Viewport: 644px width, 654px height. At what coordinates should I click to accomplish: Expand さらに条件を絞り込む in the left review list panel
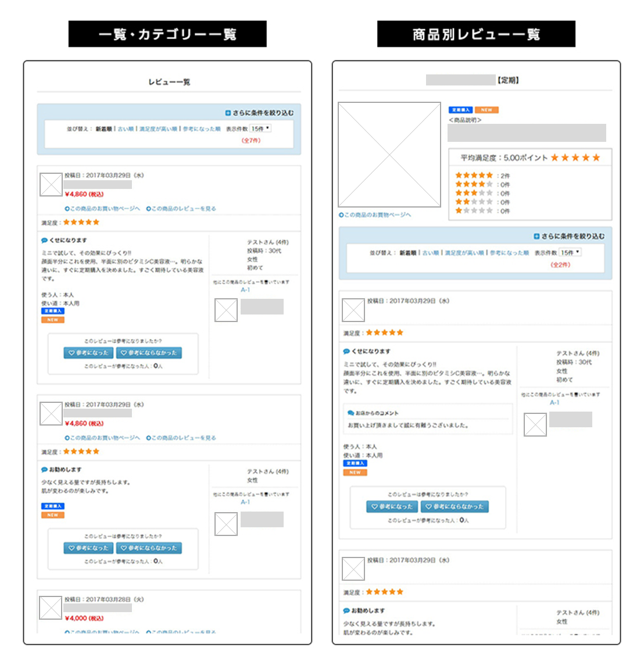[259, 113]
